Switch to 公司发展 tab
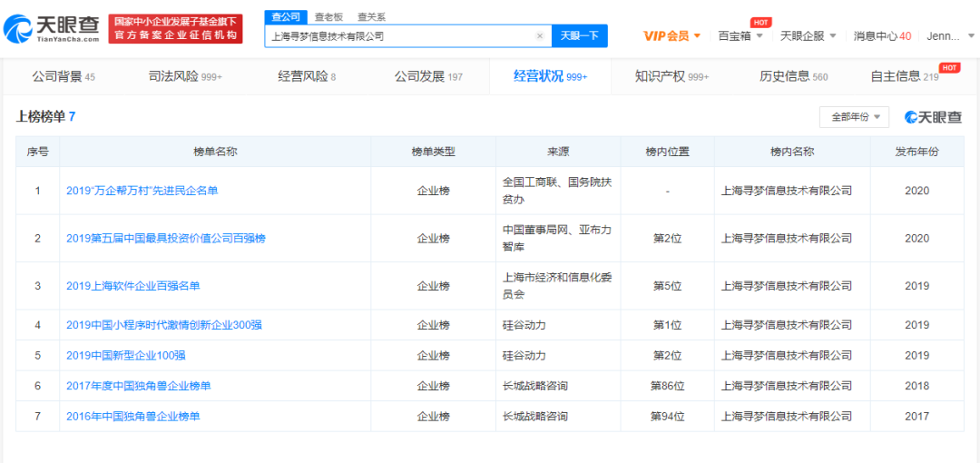Screen dimensions: 980x463 pyautogui.click(x=428, y=77)
